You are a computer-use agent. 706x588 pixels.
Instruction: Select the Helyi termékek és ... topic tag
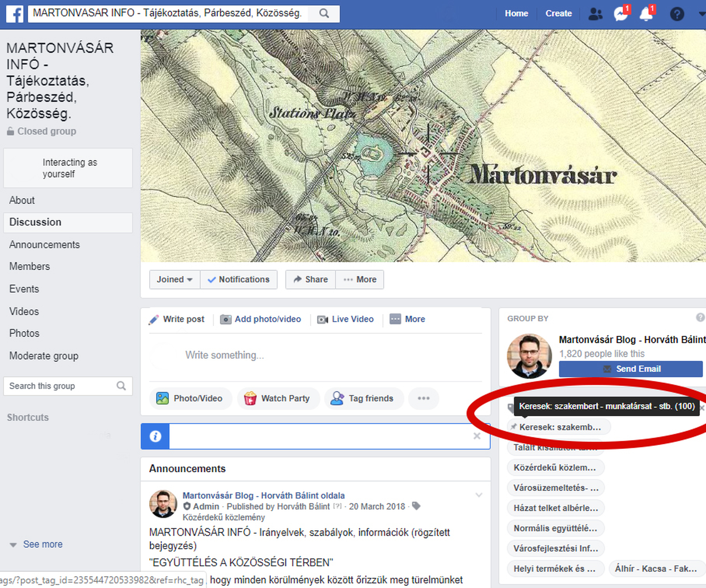556,569
